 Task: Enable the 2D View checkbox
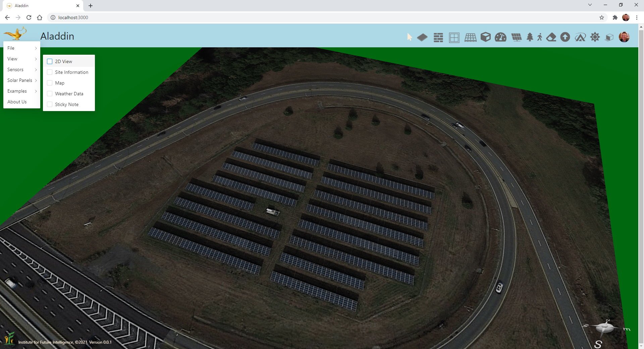click(50, 61)
